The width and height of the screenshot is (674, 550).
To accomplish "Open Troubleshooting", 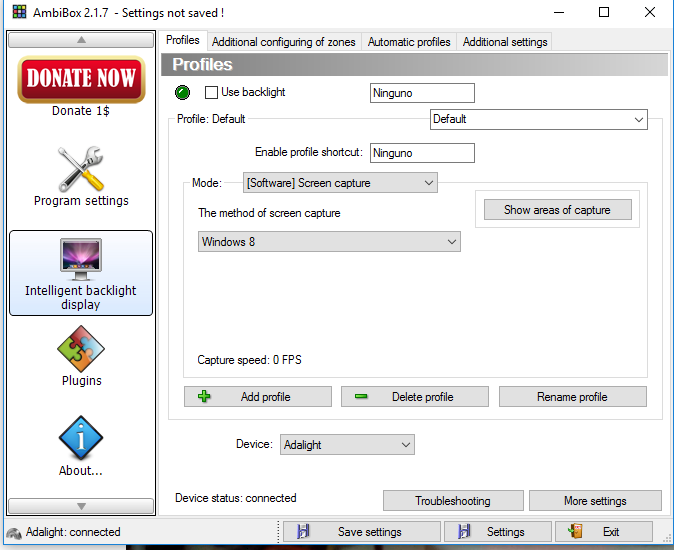I will 453,501.
